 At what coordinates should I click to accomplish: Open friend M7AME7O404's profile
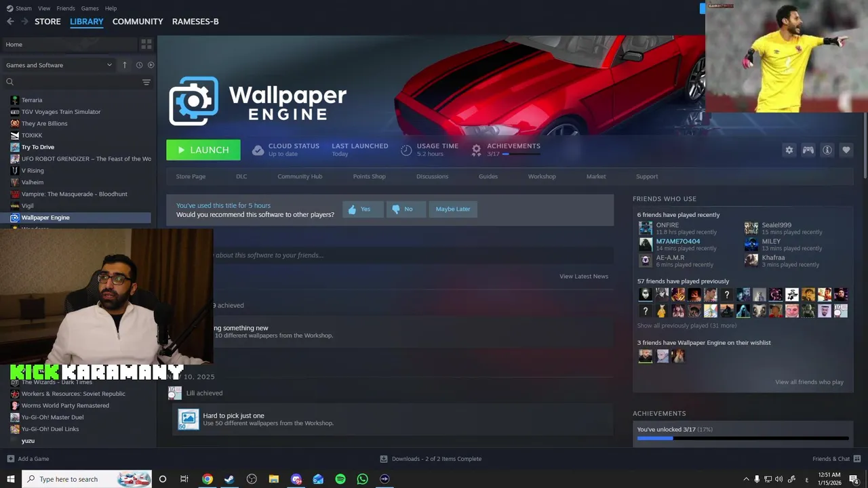click(x=678, y=241)
